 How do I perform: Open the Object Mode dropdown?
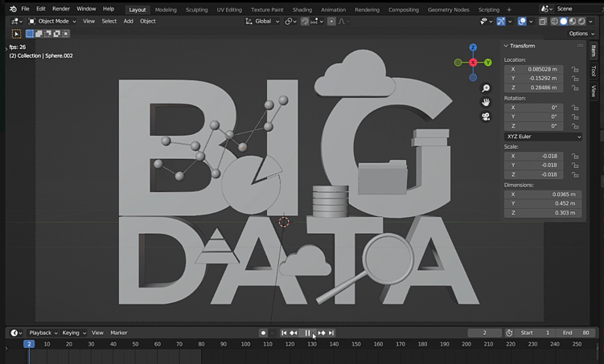click(52, 21)
